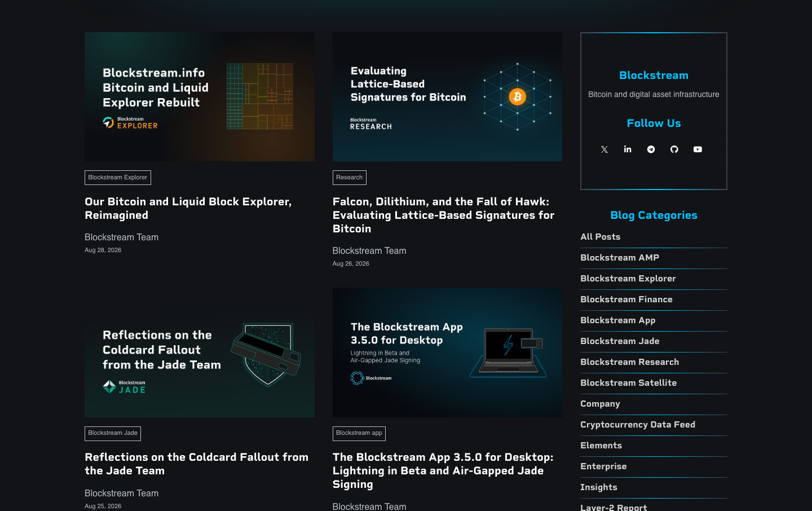Open Blockstream's Telegram icon
Viewport: 812px width, 511px height.
pyautogui.click(x=651, y=149)
